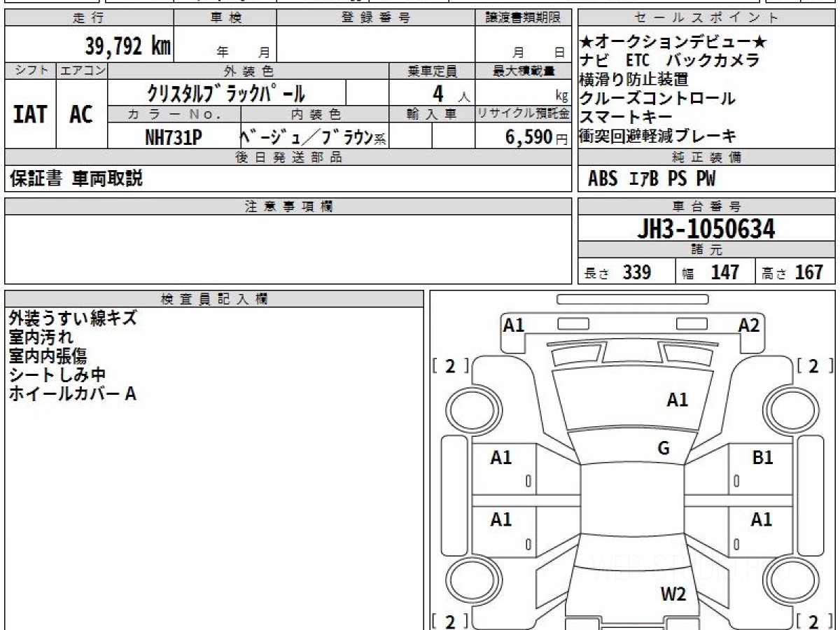Image resolution: width=840 pixels, height=630 pixels.
Task: Select the セールスポイント section header
Action: click(707, 18)
